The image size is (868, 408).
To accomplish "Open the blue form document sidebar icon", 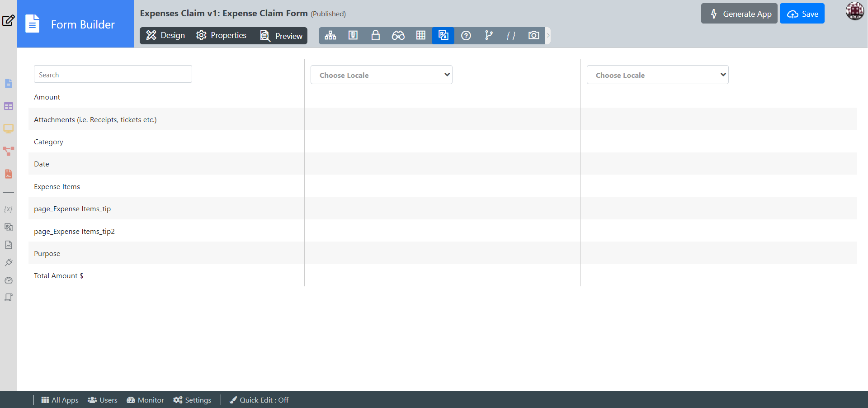I will coord(9,83).
